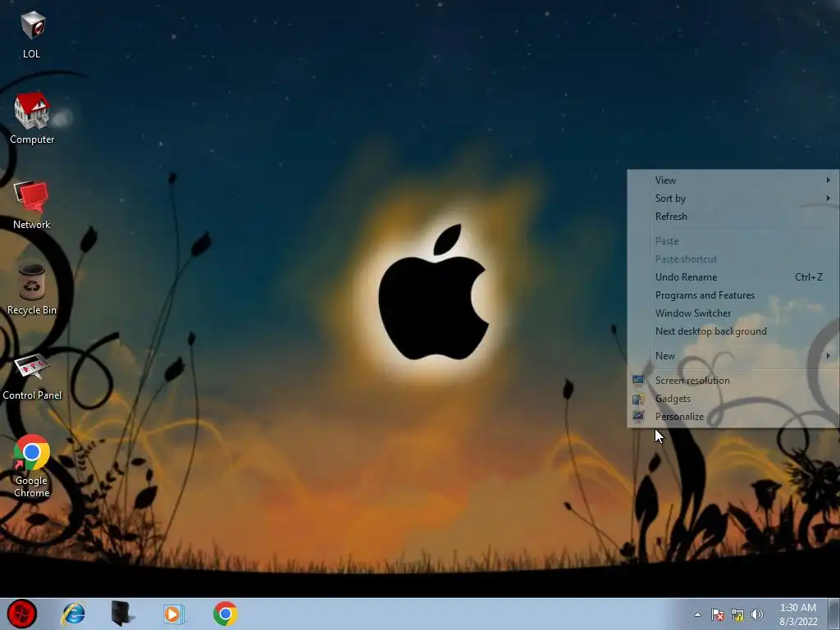
Task: Select the Google Chrome desktop shortcut
Action: click(x=32, y=466)
